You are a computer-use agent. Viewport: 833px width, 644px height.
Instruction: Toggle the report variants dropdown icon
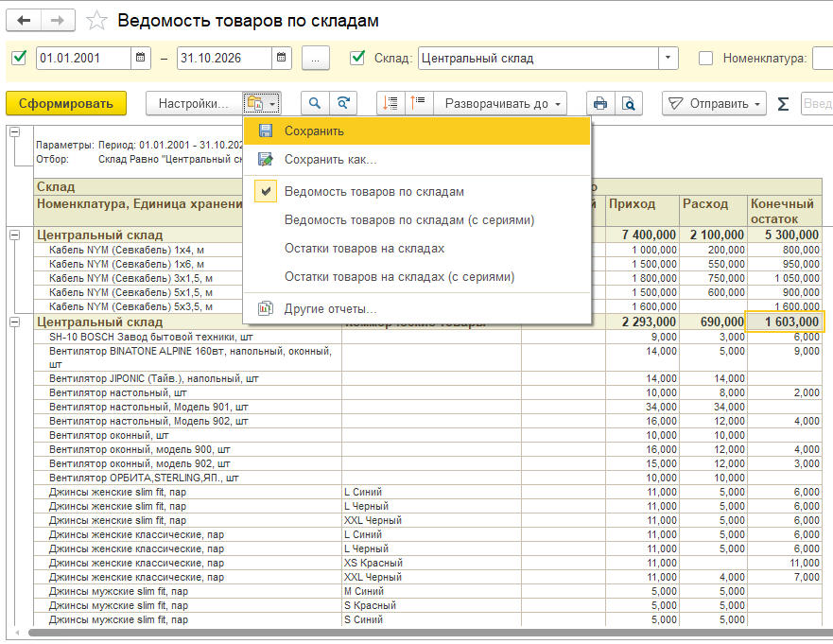[262, 103]
